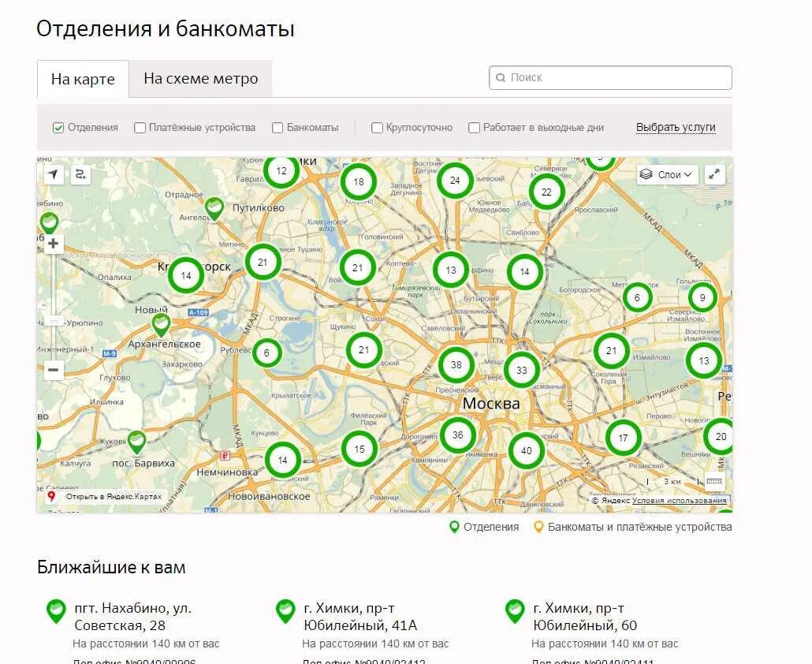Screen dimensions: 812x664
Task: Enable Работает в выходные дни checkbox
Action: pyautogui.click(x=474, y=128)
